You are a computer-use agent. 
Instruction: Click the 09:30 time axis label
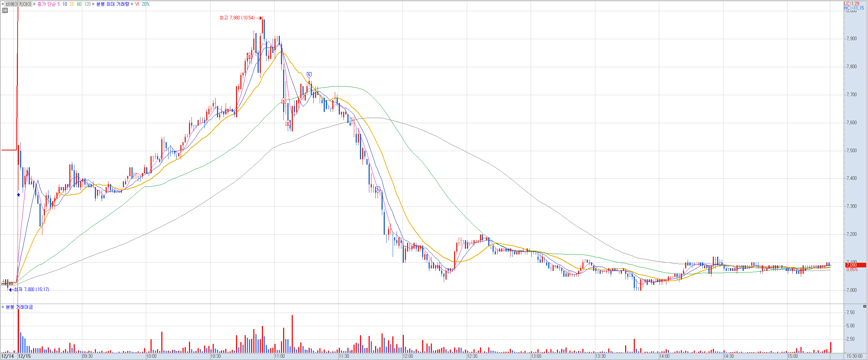click(x=87, y=356)
